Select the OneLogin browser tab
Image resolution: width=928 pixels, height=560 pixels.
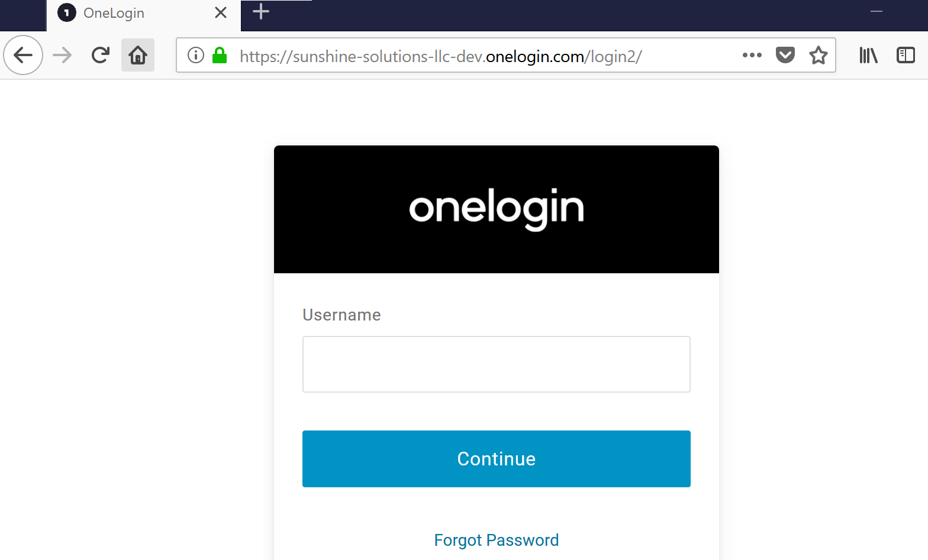pyautogui.click(x=114, y=13)
